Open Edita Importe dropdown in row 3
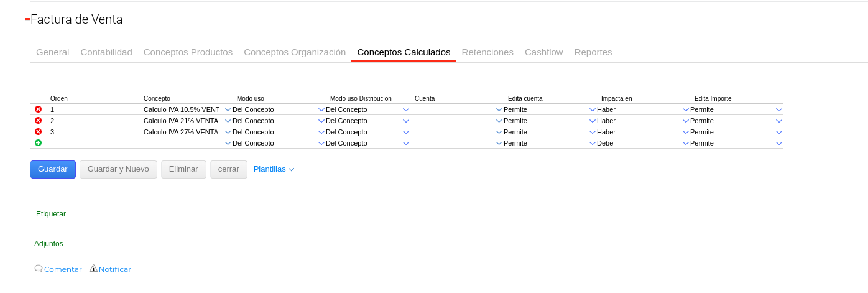 [x=779, y=132]
